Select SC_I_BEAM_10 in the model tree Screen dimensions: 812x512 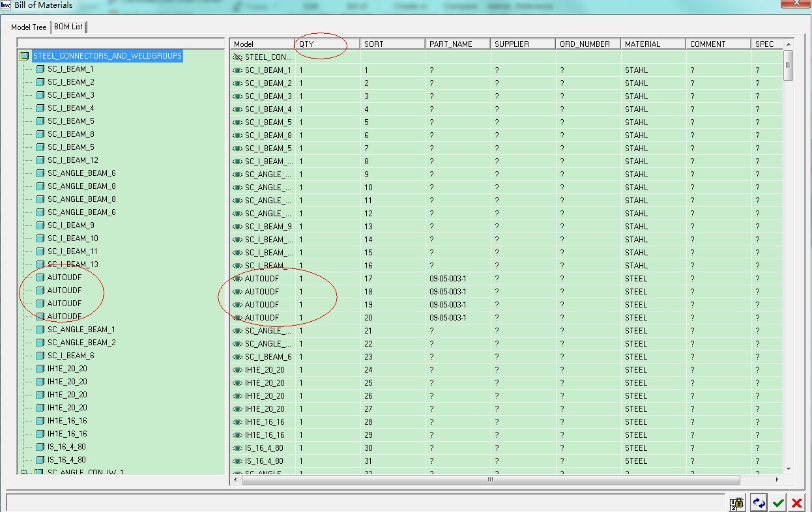tap(73, 238)
